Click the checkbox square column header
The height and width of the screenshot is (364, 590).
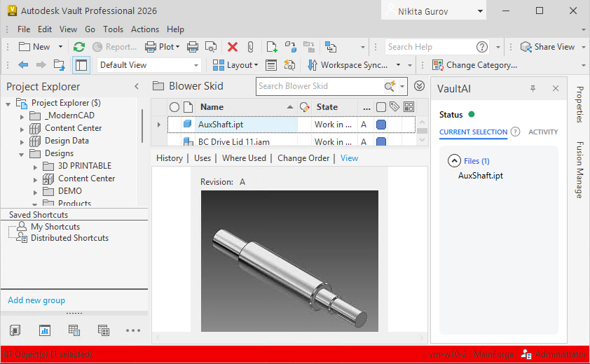coord(380,107)
